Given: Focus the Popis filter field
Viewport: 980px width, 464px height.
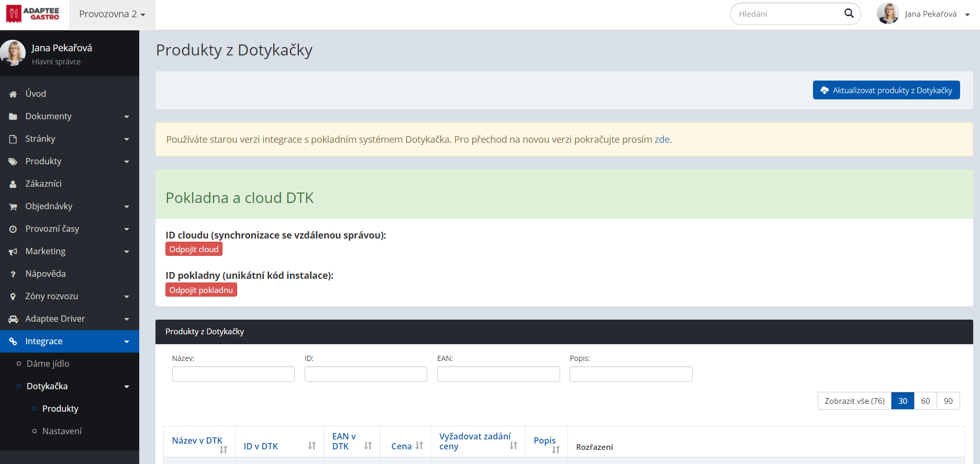Looking at the screenshot, I should (x=631, y=374).
